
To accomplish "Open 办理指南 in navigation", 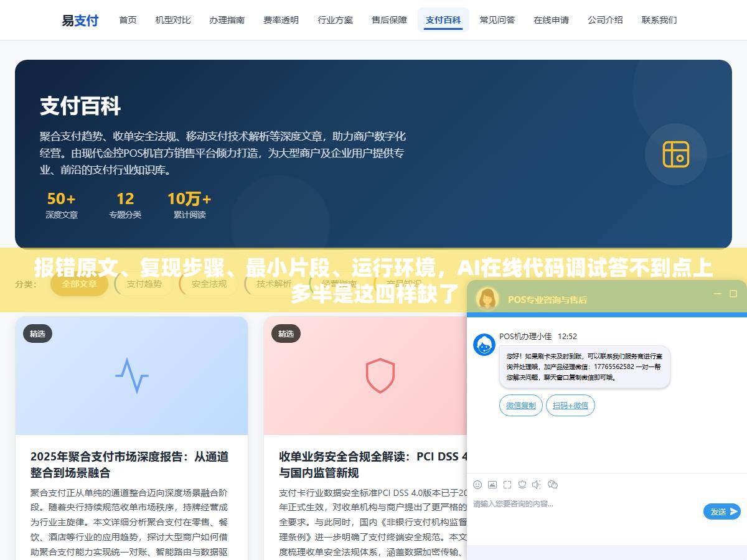I will 227,20.
